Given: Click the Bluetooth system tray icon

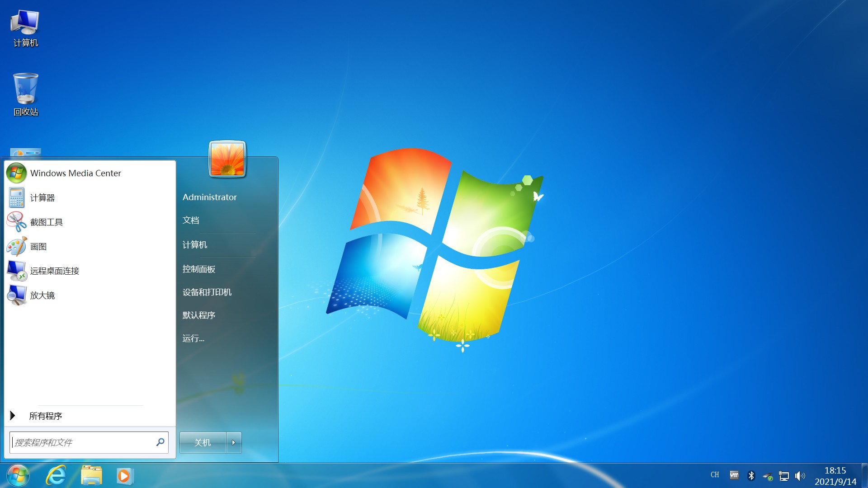Looking at the screenshot, I should point(751,476).
